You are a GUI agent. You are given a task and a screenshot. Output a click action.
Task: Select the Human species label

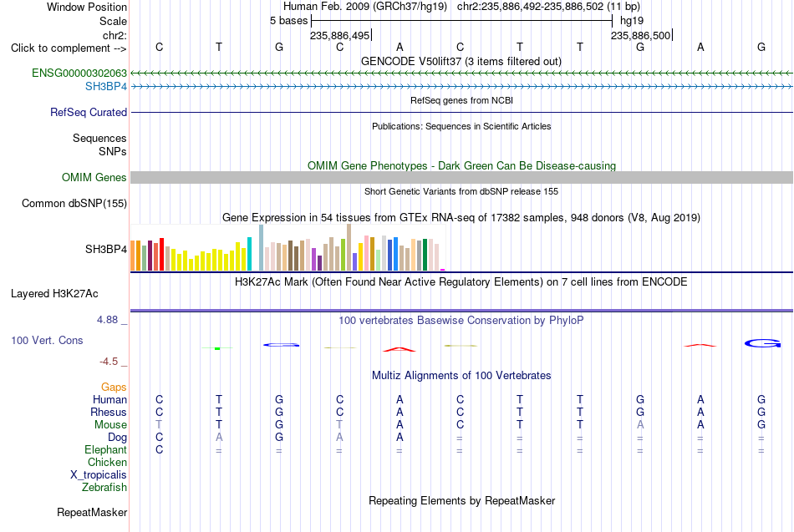pyautogui.click(x=109, y=400)
